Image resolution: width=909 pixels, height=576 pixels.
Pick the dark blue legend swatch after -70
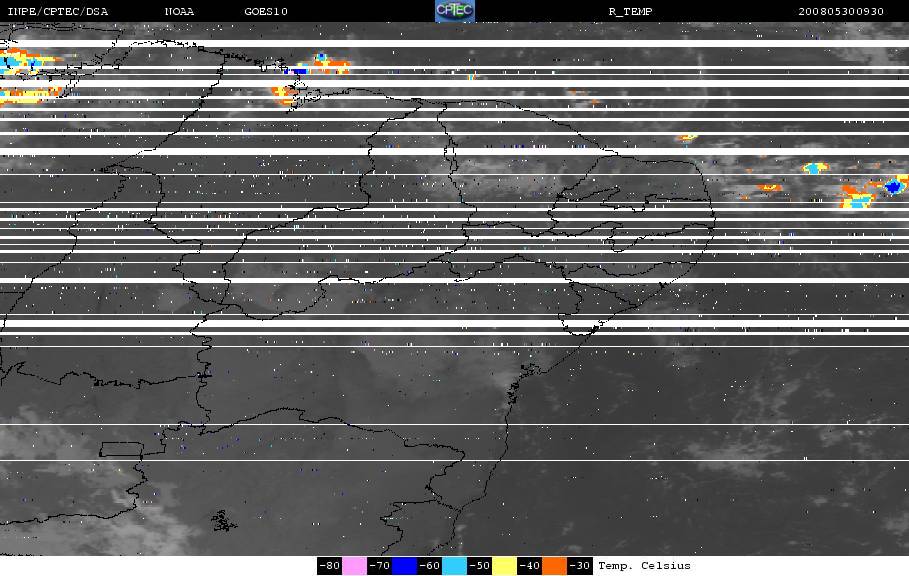pos(404,566)
